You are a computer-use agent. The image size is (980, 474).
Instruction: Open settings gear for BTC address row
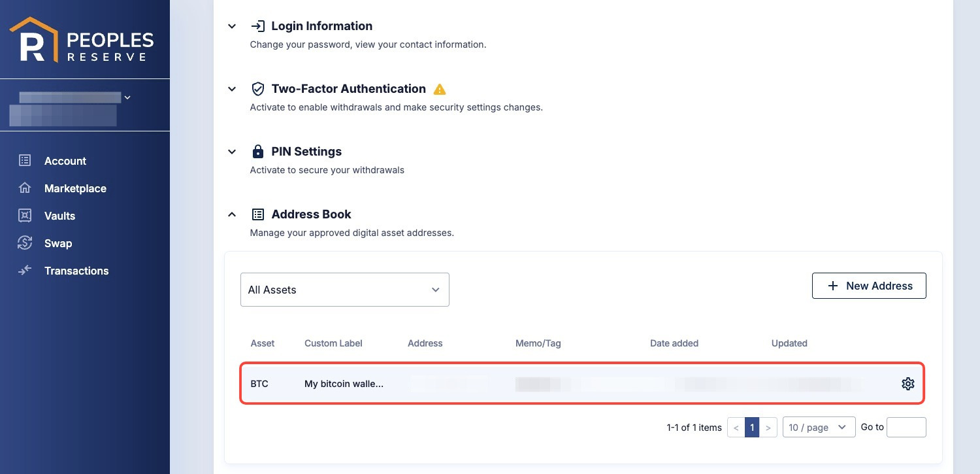tap(907, 384)
